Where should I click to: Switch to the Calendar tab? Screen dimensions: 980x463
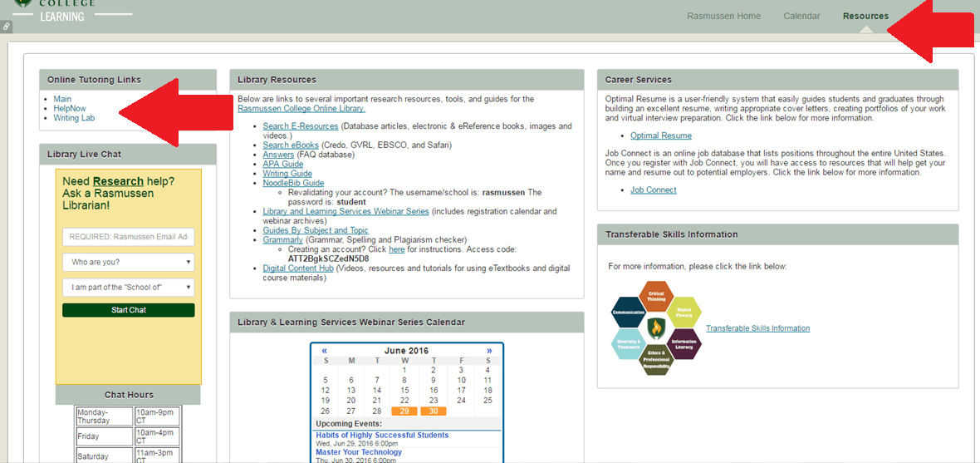[801, 17]
